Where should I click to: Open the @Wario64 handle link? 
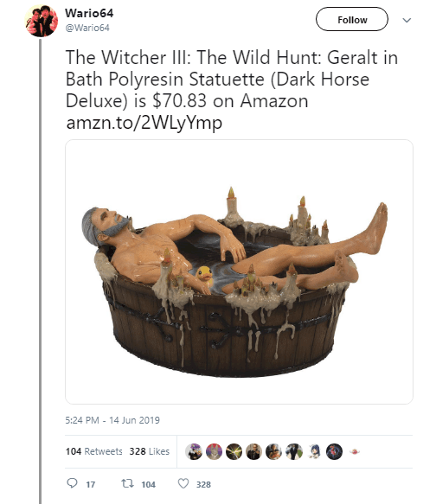click(87, 28)
